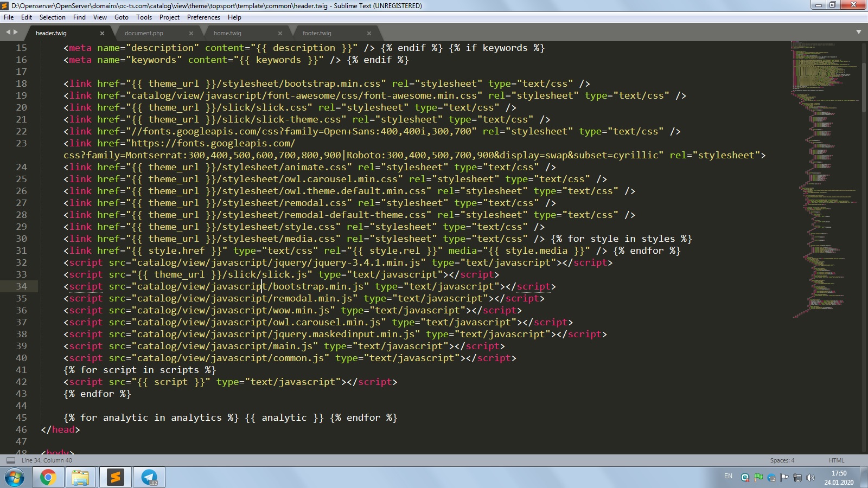Click gutter line number 46

click(x=21, y=429)
